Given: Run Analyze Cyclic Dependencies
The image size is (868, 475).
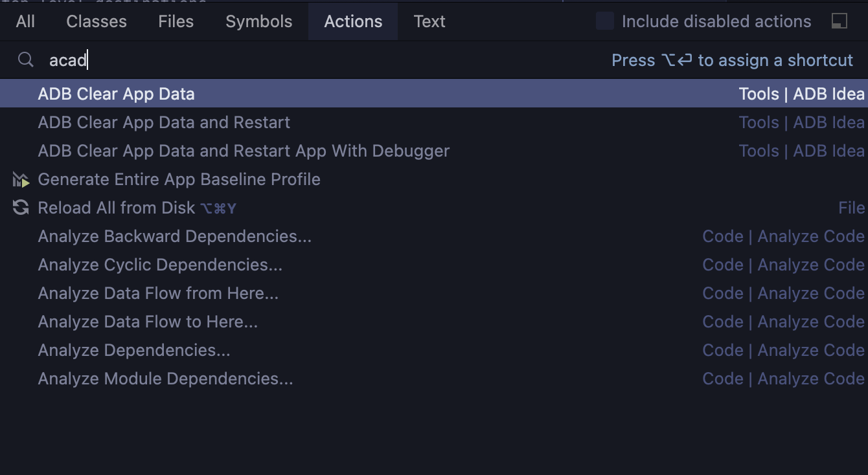Looking at the screenshot, I should click(160, 264).
